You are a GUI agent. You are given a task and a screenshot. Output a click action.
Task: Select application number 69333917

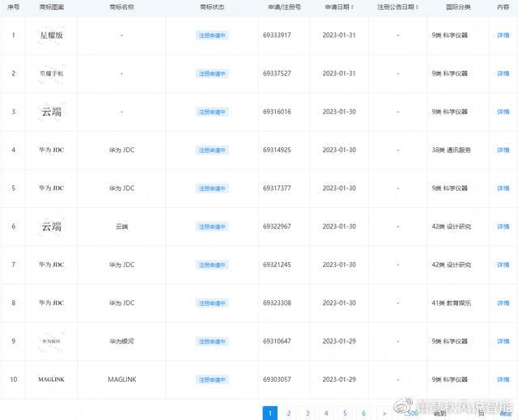[x=277, y=35]
